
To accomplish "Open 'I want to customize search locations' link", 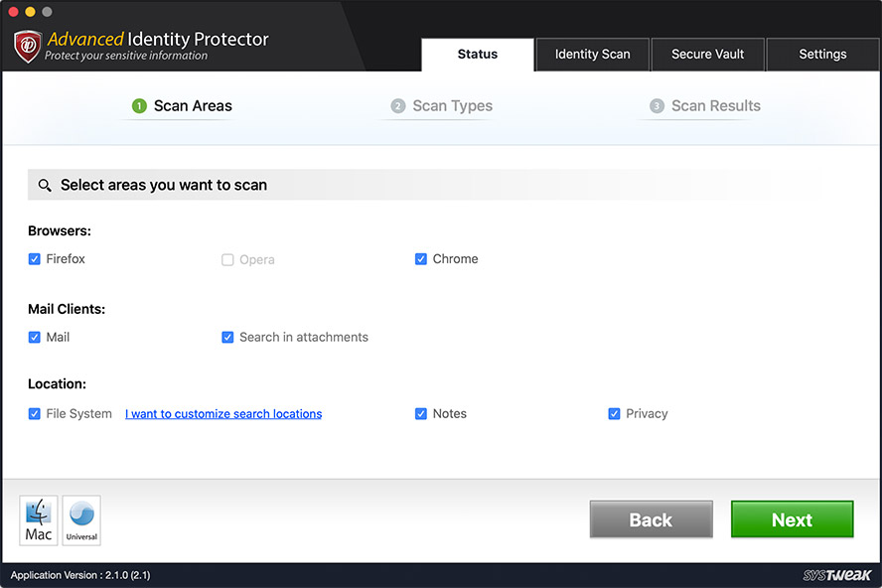I will (223, 414).
